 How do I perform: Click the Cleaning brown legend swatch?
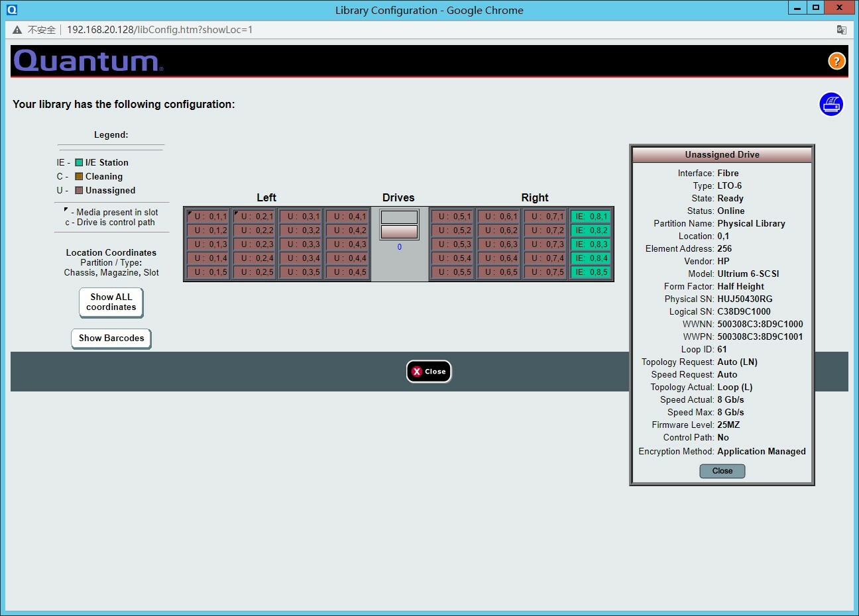coord(79,176)
